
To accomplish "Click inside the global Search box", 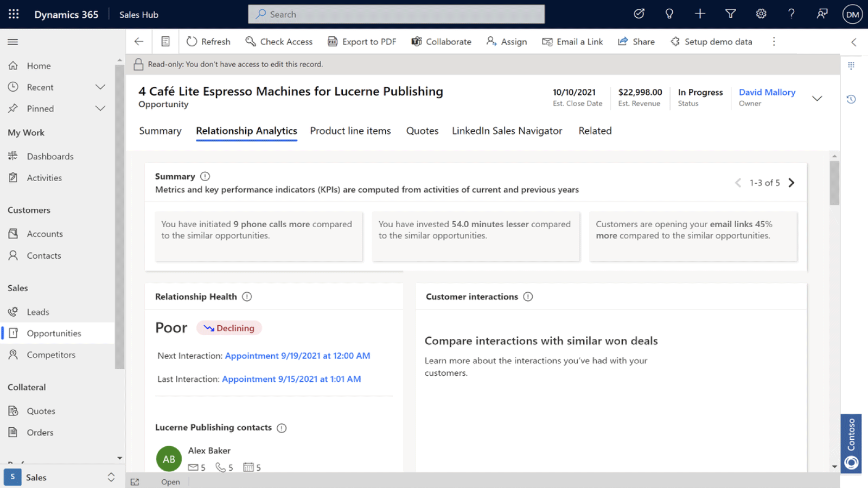I will tap(396, 14).
